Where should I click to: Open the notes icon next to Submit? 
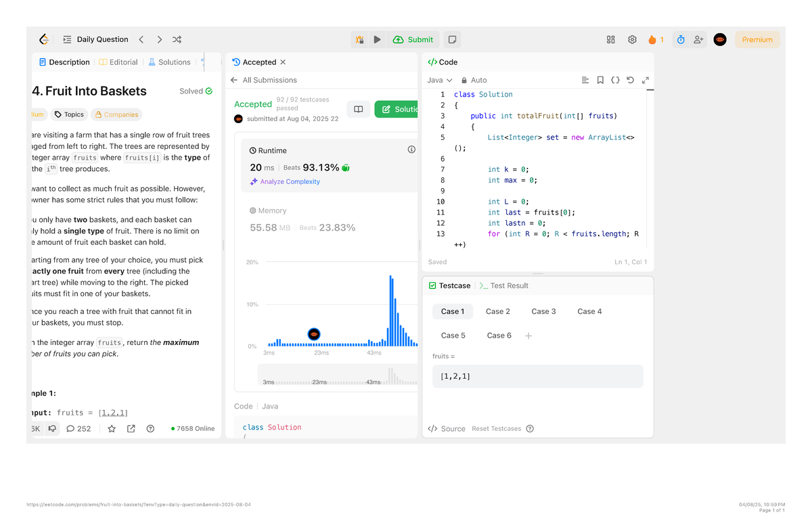point(452,39)
